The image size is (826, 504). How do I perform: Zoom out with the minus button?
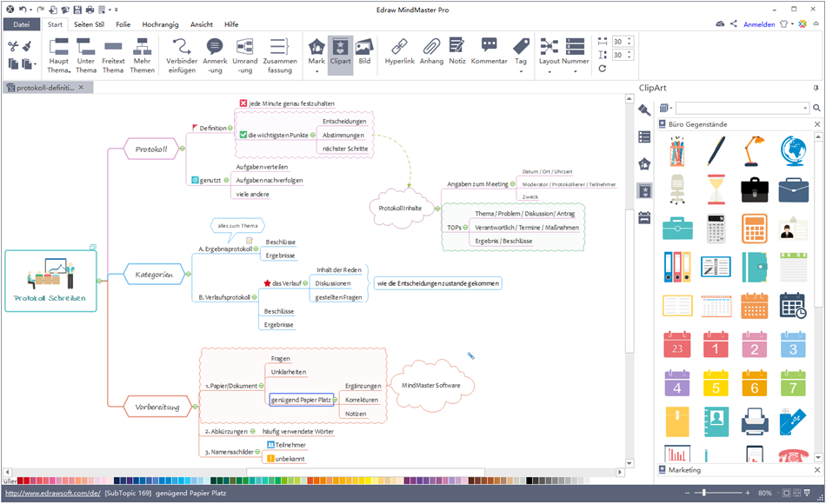pos(687,493)
